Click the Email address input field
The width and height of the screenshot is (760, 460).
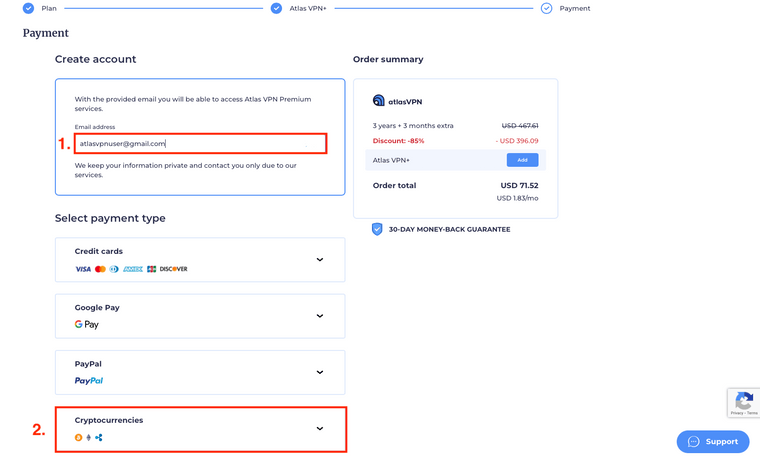coord(201,143)
